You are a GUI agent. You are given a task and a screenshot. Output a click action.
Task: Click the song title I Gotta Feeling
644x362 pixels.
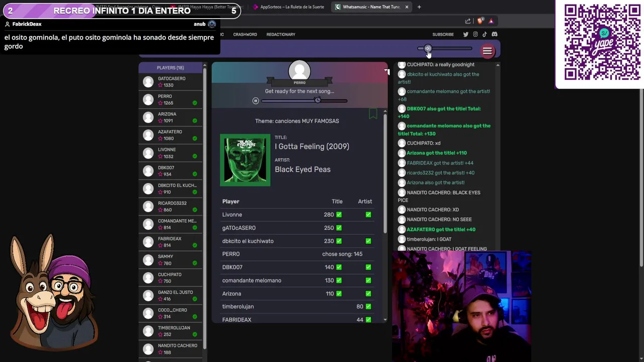tap(312, 146)
